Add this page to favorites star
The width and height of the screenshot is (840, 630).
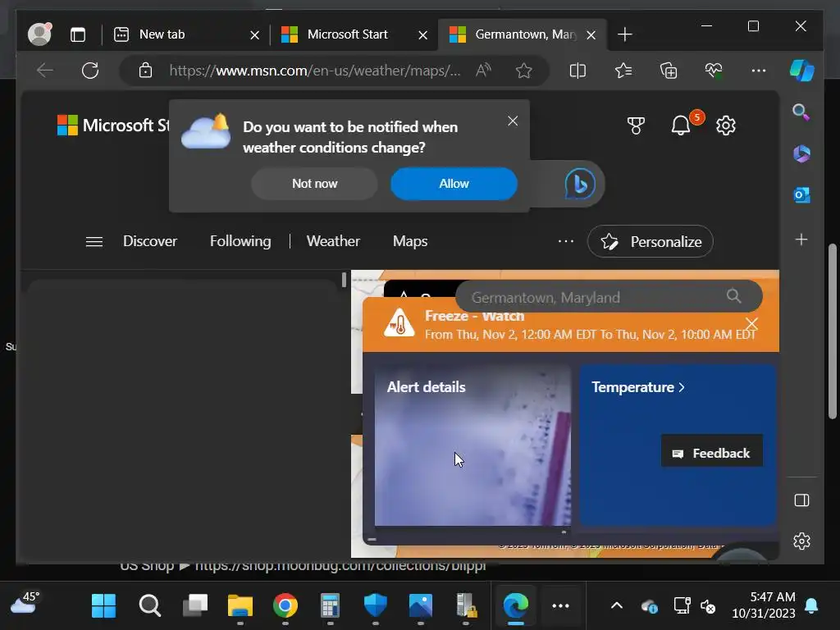pos(524,71)
